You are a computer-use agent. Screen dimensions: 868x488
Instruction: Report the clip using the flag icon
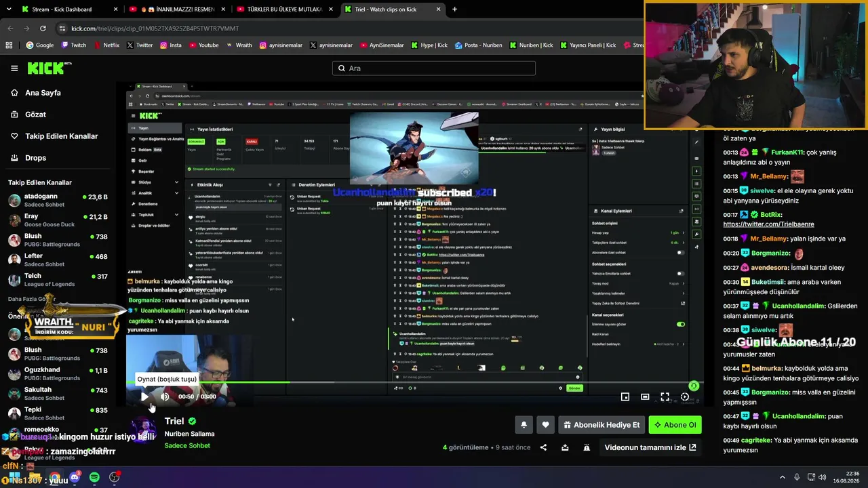pos(587,447)
